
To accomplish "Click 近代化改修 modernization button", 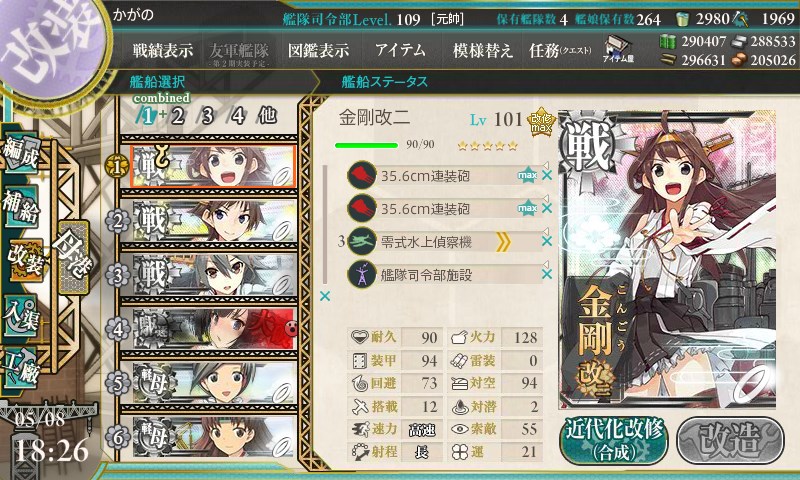I will coord(614,440).
